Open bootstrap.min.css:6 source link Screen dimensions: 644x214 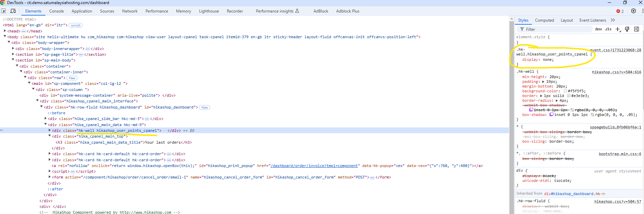(x=620, y=154)
